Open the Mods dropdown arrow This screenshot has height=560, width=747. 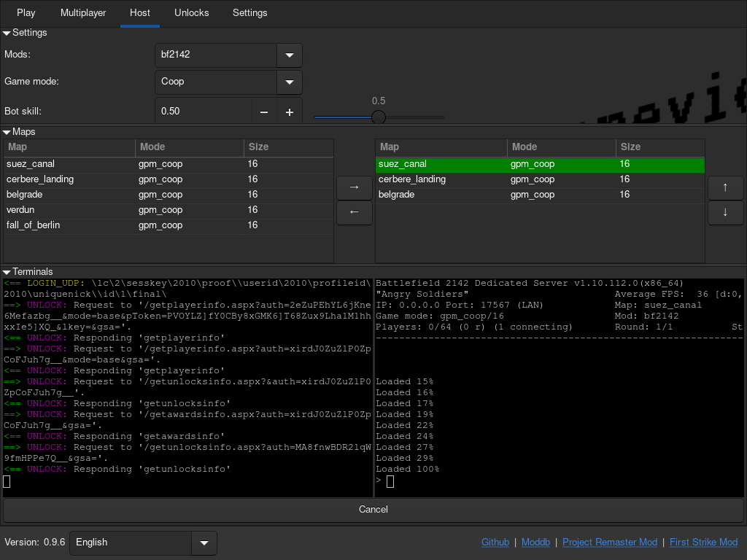[289, 55]
